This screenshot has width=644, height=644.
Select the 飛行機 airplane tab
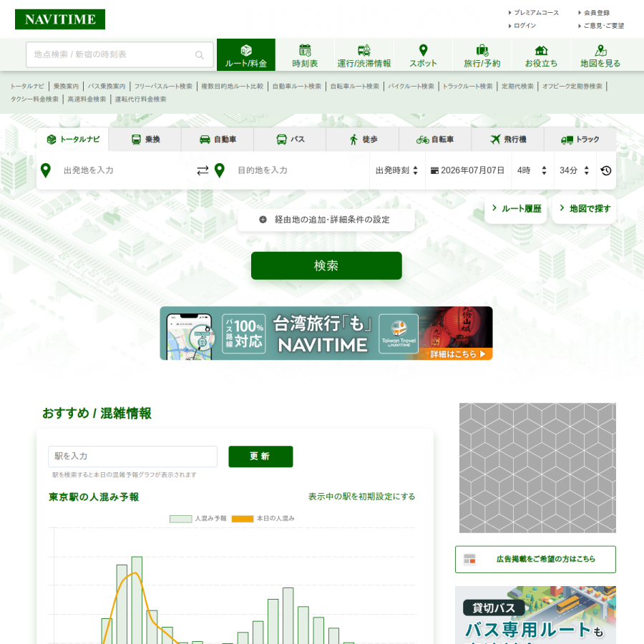coord(507,140)
